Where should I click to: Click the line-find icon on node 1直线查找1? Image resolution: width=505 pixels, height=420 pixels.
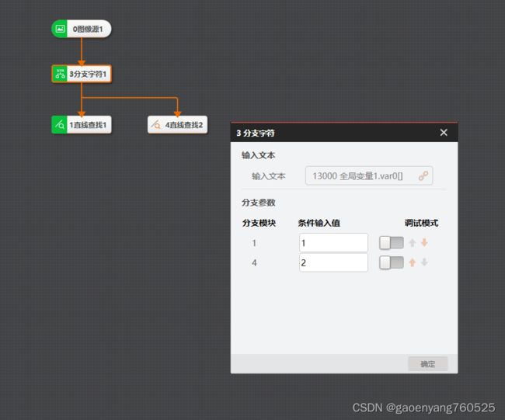tap(60, 124)
